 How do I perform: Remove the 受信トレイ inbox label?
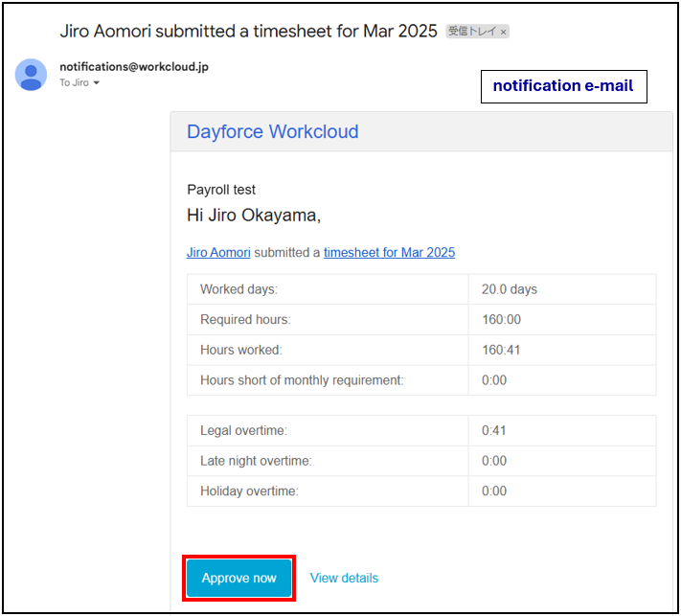click(x=504, y=32)
